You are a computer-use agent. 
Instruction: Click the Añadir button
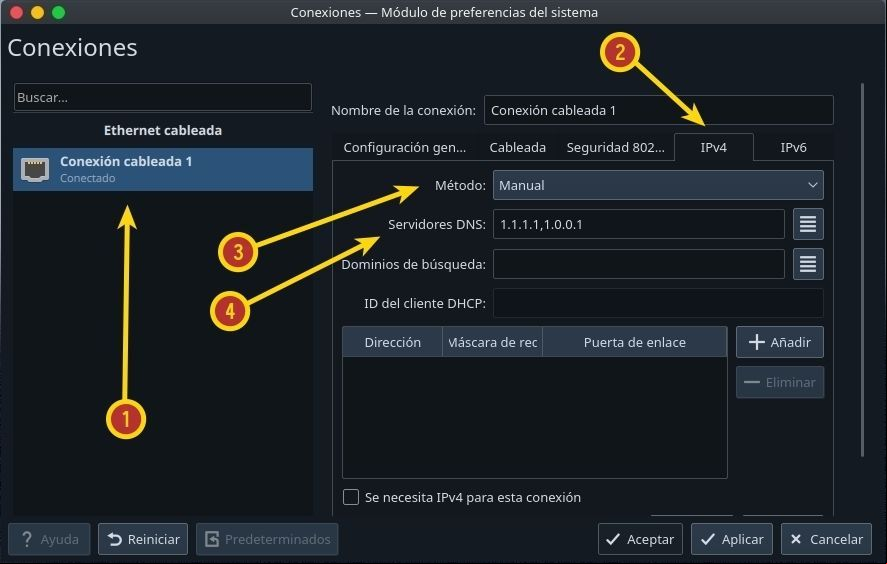(780, 342)
